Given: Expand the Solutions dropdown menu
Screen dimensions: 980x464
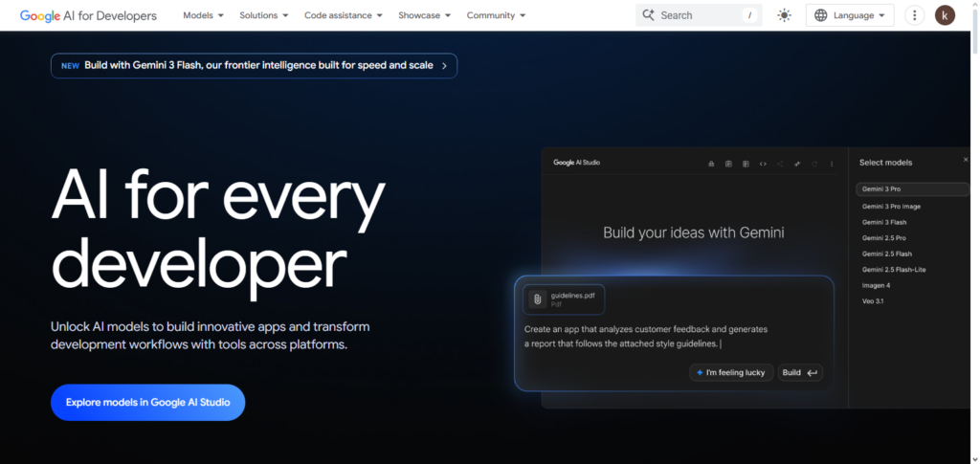Looking at the screenshot, I should coord(264,15).
